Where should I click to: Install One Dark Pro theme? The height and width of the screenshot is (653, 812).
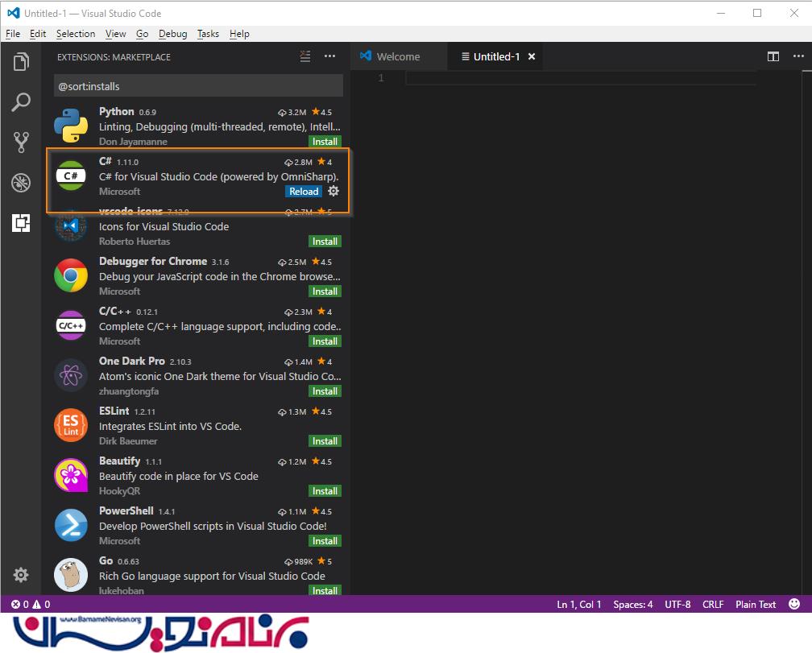pyautogui.click(x=325, y=391)
